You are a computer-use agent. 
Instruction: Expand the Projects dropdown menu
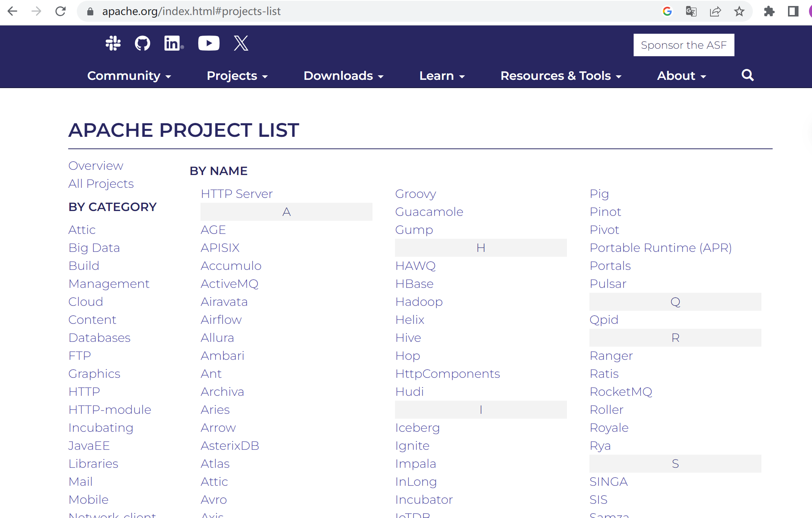[237, 76]
